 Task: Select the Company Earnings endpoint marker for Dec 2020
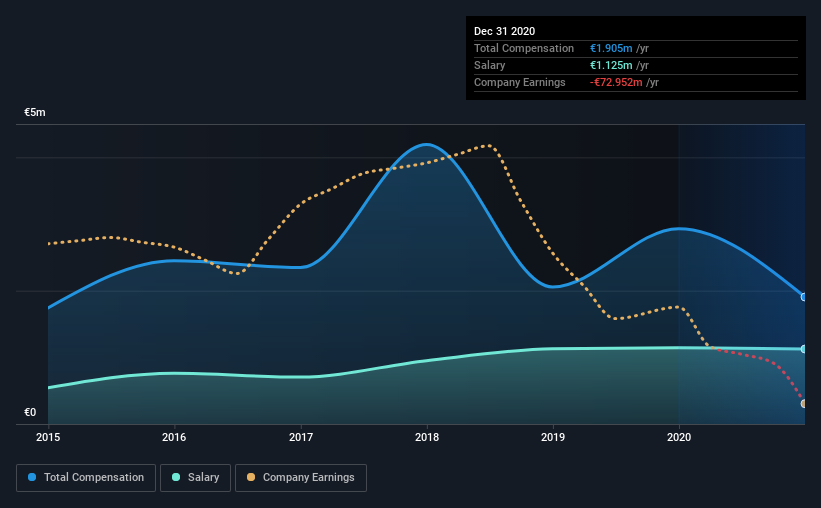(x=803, y=404)
